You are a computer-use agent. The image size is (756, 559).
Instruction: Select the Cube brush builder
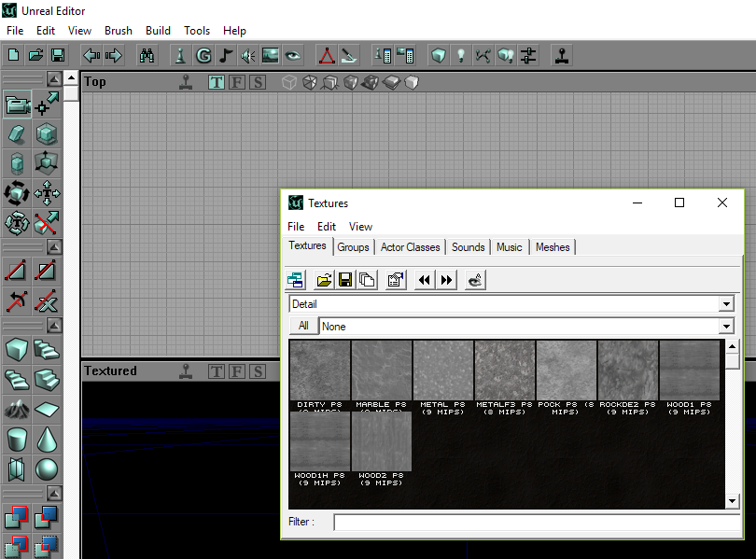pos(17,349)
